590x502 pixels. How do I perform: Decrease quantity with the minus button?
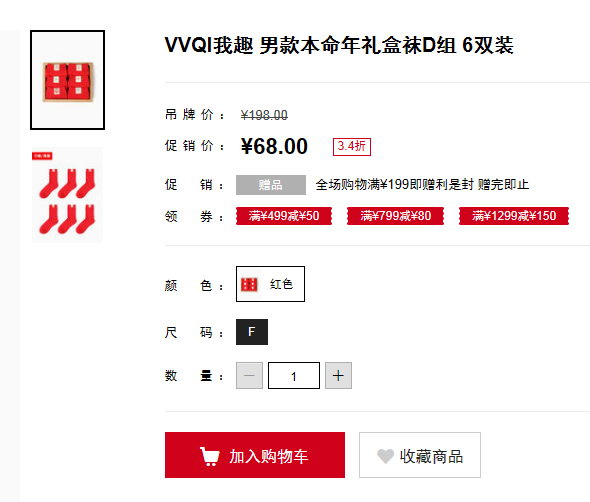pyautogui.click(x=249, y=376)
